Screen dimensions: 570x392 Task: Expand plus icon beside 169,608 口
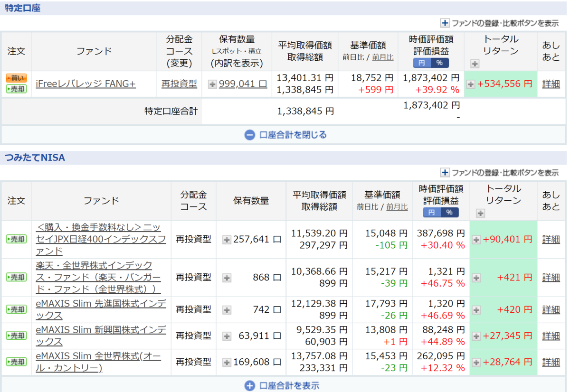tap(227, 362)
